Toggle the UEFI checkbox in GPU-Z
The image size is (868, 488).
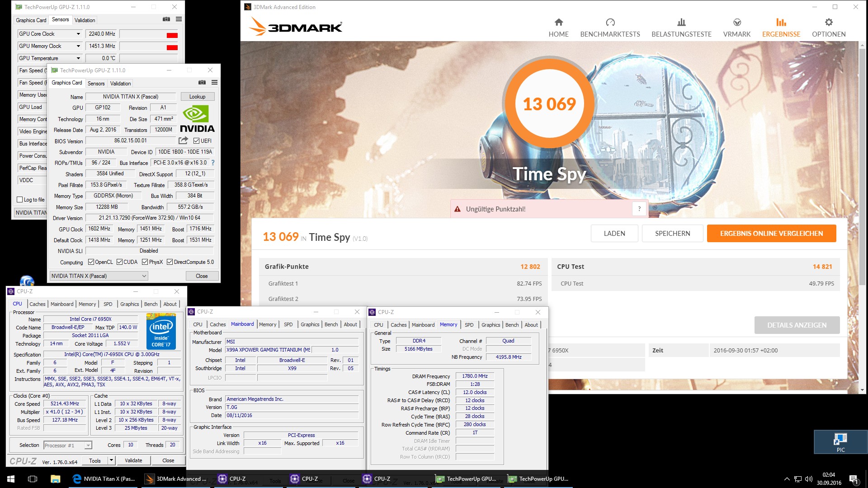tap(196, 141)
